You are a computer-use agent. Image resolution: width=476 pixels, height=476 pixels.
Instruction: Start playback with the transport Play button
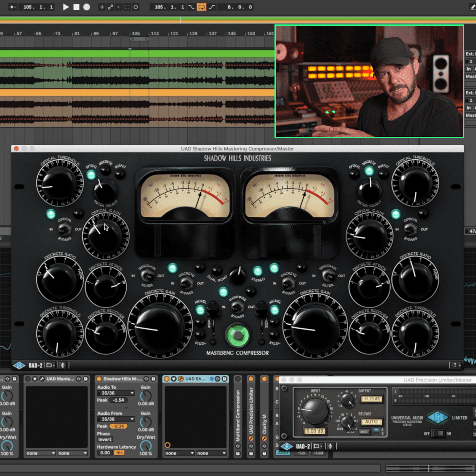tap(66, 7)
